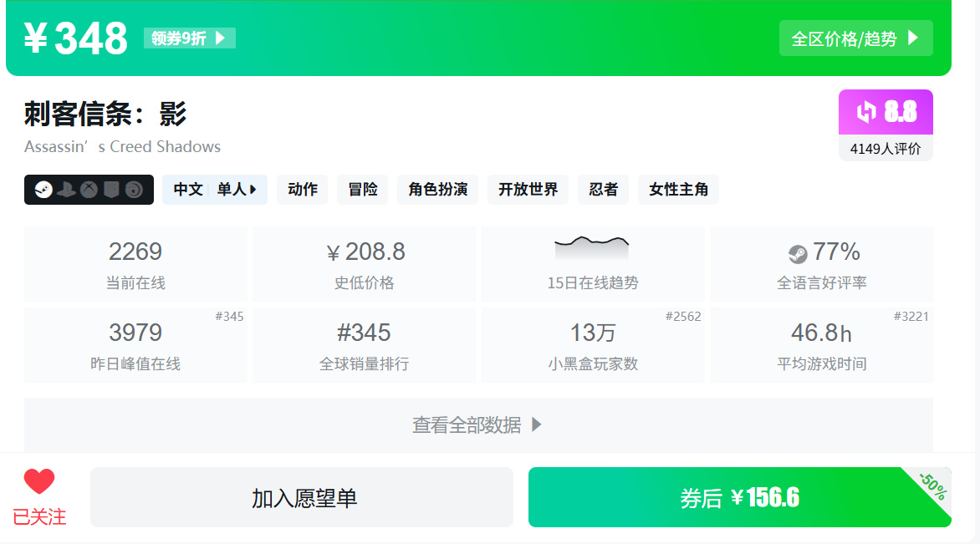This screenshot has width=980, height=544.
Task: Click the 15日在线趋势 chart
Action: click(x=593, y=264)
